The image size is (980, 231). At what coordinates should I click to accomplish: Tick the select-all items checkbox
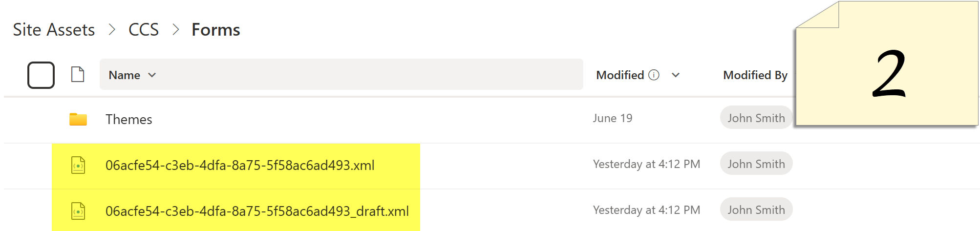click(x=41, y=75)
